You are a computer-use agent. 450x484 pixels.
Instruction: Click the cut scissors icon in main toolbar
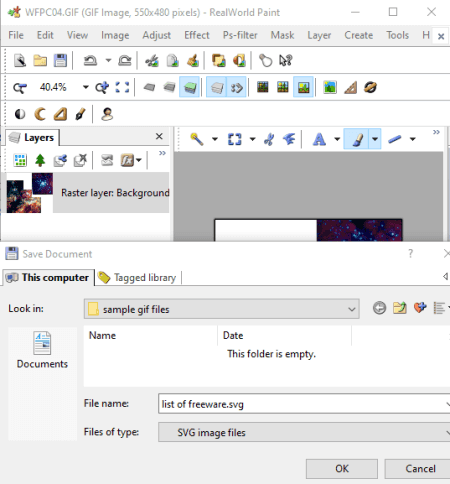tap(152, 61)
